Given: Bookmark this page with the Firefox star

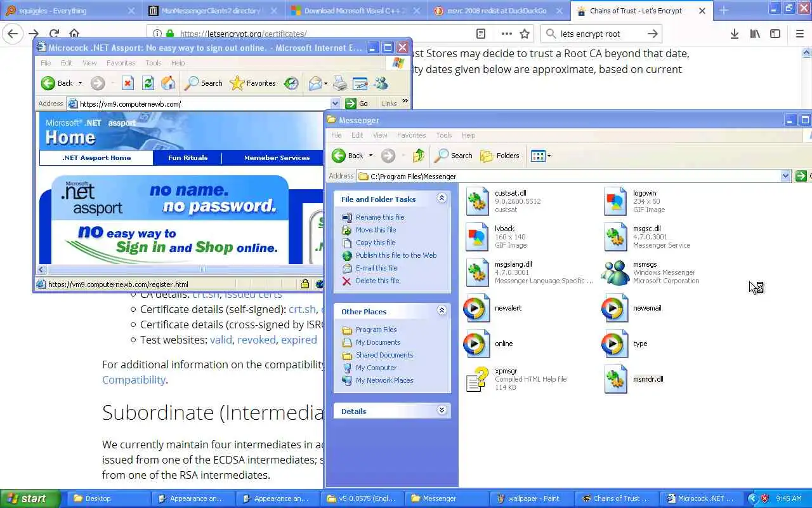Looking at the screenshot, I should [x=525, y=34].
